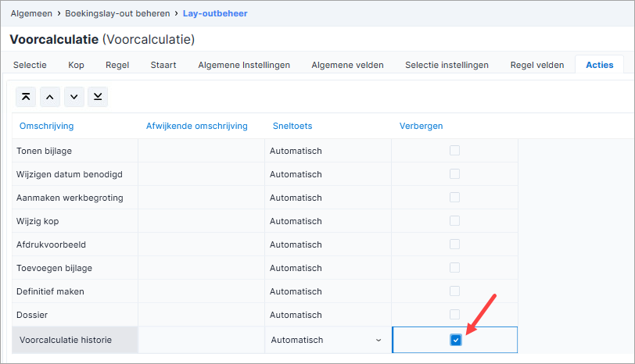Uncheck Verbergen for Voorcalculatie historie

[x=456, y=340]
